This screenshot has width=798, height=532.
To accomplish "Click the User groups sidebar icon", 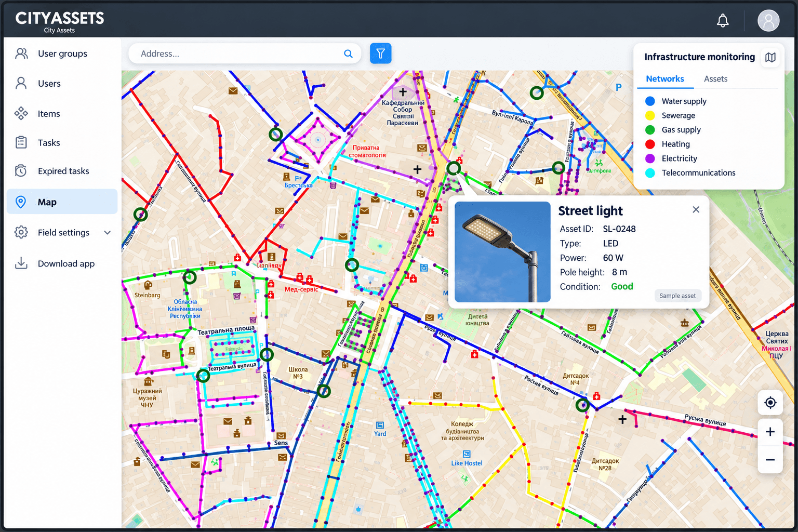I will 21,54.
